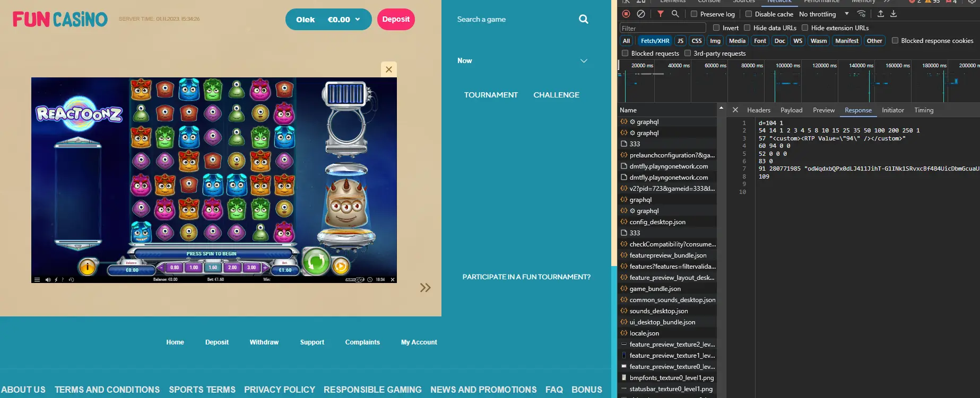Open the CHALLENGE tab
Viewport: 980px width, 398px height.
coord(556,95)
